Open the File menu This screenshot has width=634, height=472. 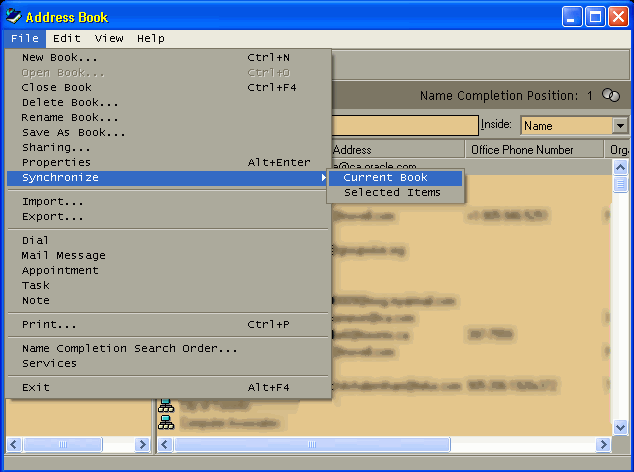click(x=25, y=39)
